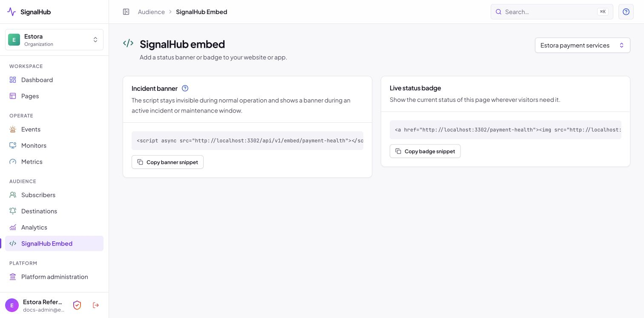Select the badge anchor code snippet

pos(506,130)
